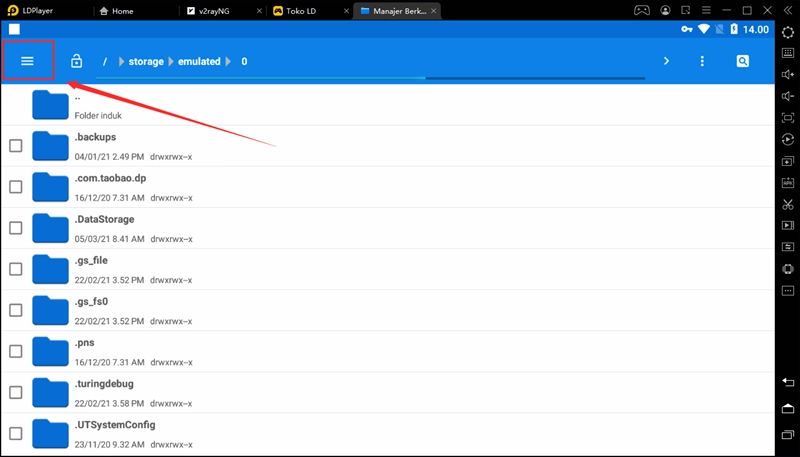Open the user account icon in title bar
This screenshot has height=457, width=800.
[665, 10]
